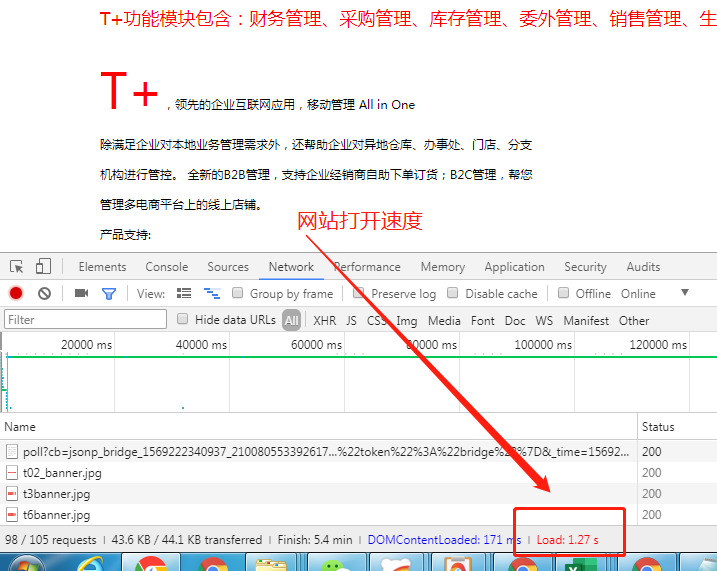Viewport: 717px width, 571px height.
Task: Click the 200 status of t3banner.jpg
Action: (x=652, y=494)
